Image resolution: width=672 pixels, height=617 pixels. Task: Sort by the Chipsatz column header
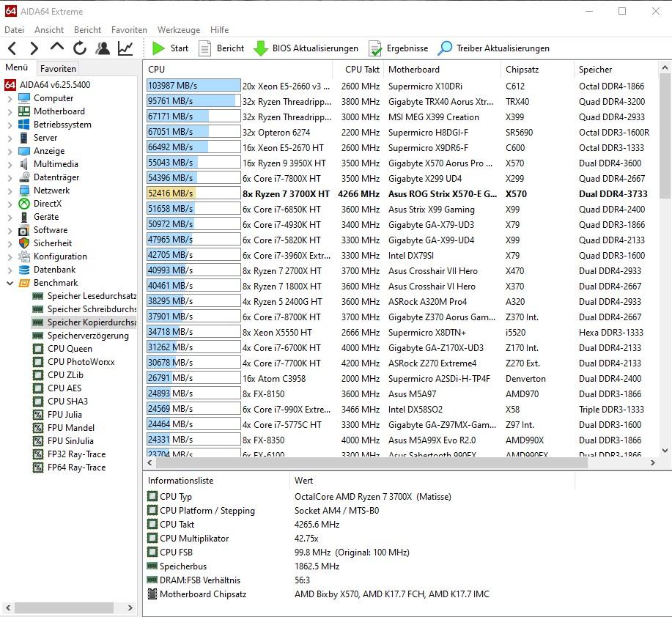point(537,70)
